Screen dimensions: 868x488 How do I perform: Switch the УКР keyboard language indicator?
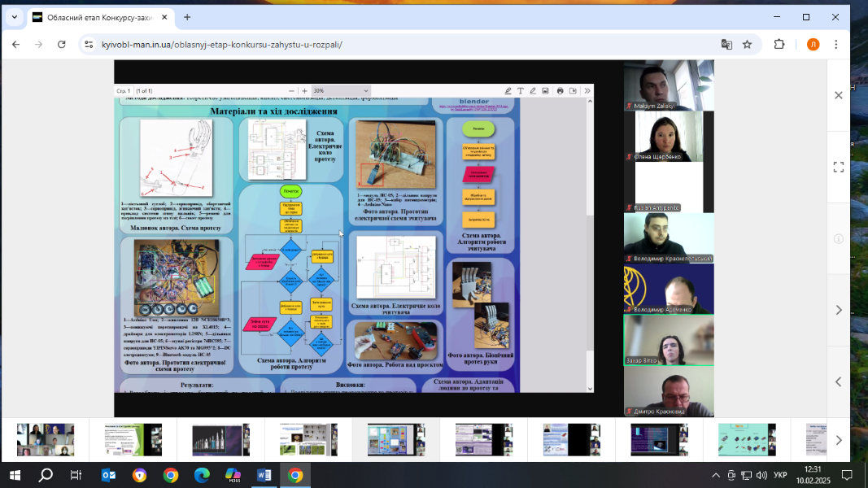coord(779,475)
